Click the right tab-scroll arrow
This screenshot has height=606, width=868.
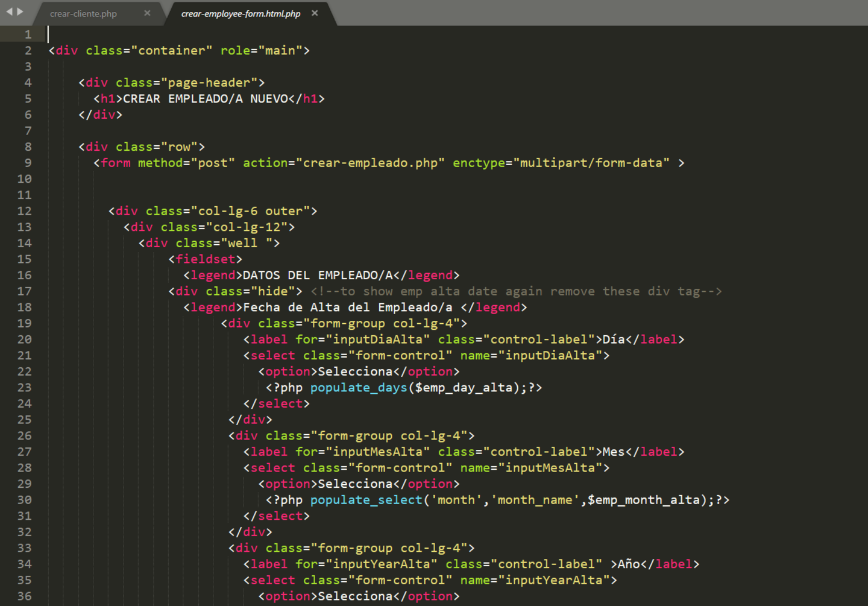(x=20, y=11)
